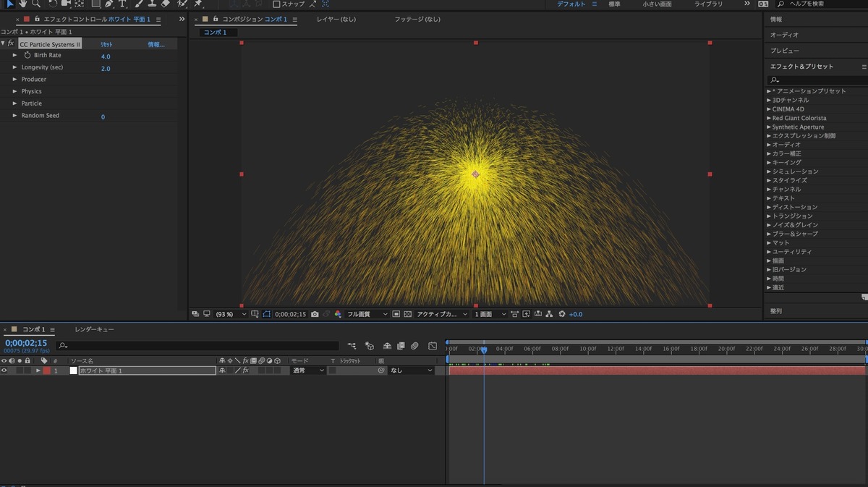Expand ホワイト 平面 1 layer properties
This screenshot has width=868, height=487.
click(x=38, y=370)
